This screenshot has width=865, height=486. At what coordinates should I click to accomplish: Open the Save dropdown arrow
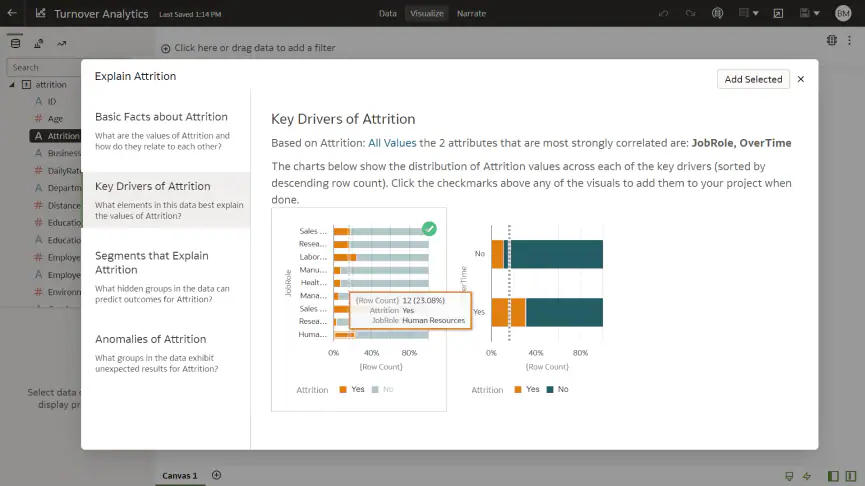(818, 14)
